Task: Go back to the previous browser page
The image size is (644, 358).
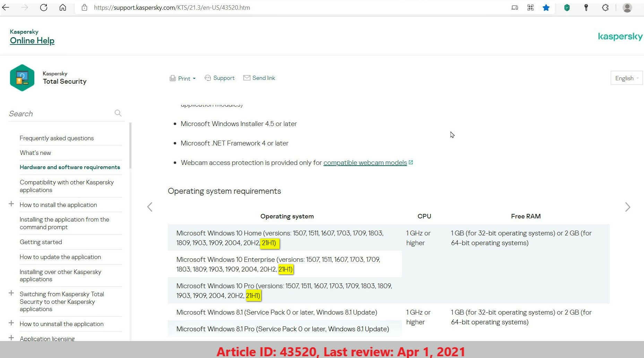Action: pos(6,8)
